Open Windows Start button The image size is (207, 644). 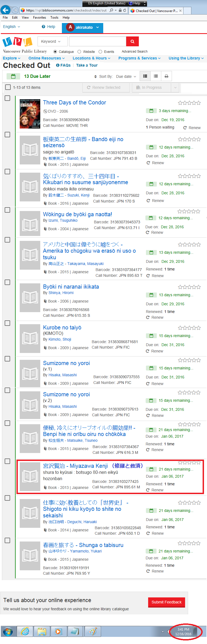click(x=8, y=632)
